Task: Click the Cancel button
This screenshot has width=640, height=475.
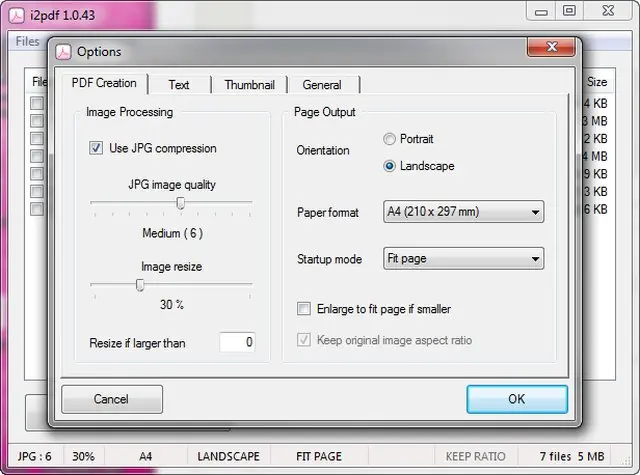Action: (112, 399)
